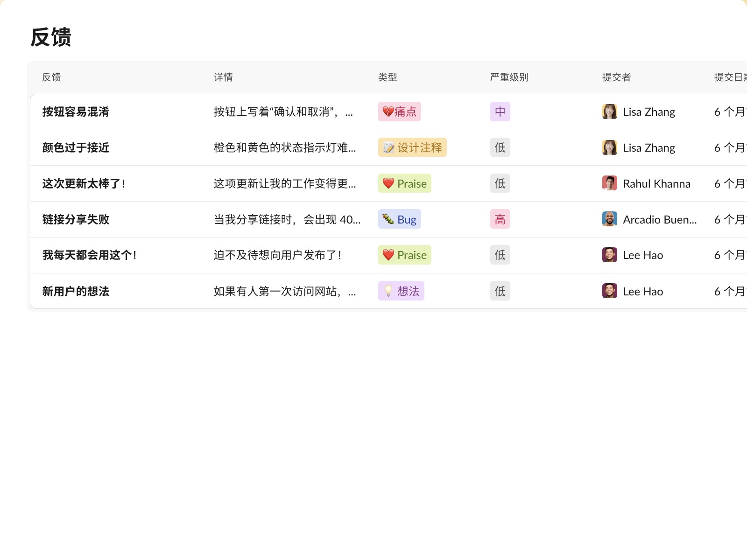Click the Bug type tag
Screen dimensions: 747x560
(x=399, y=219)
